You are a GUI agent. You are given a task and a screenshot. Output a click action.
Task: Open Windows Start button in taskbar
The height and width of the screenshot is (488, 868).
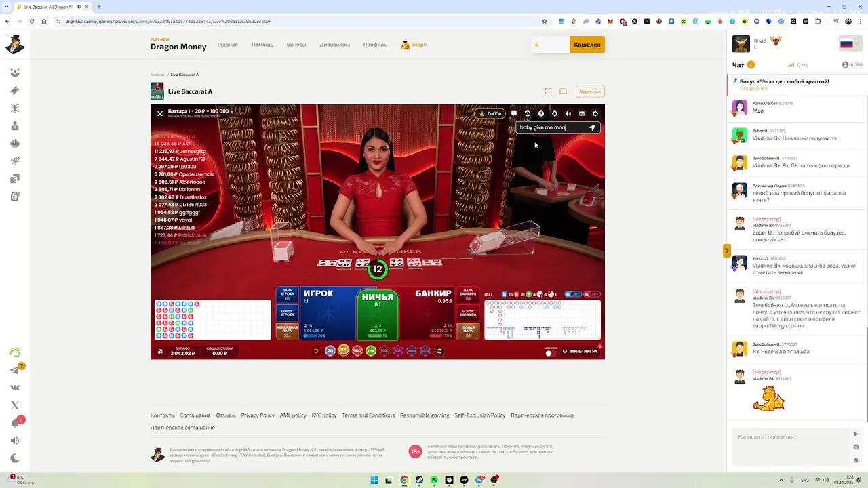[x=374, y=480]
